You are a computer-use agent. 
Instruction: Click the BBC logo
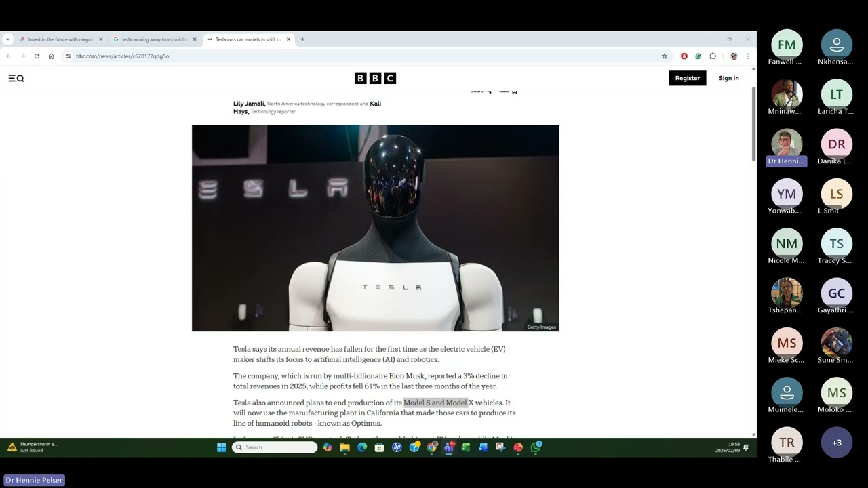coord(375,78)
